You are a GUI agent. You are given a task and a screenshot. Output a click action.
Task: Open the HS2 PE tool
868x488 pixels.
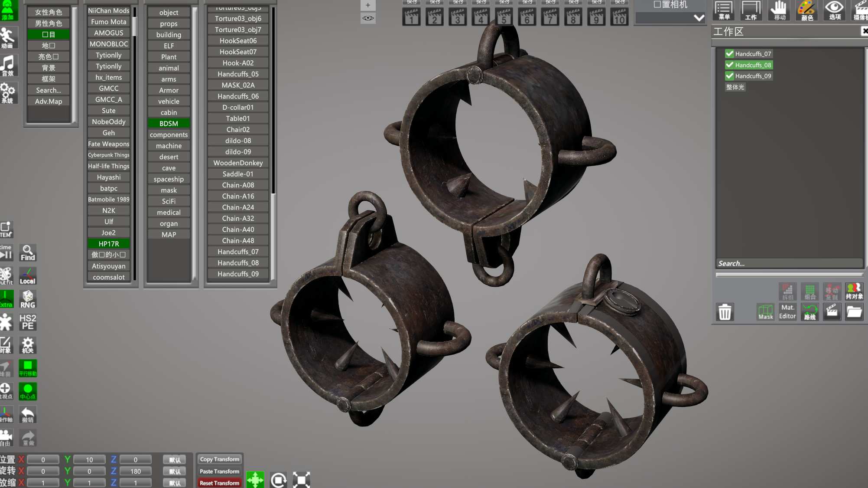tap(28, 322)
